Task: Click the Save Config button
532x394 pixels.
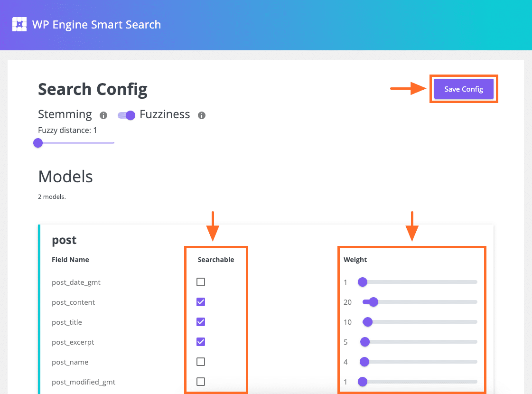Action: click(x=463, y=89)
